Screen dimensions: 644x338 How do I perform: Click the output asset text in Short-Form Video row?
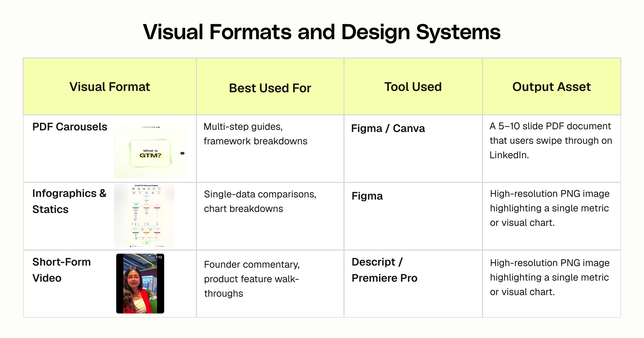[550, 277]
